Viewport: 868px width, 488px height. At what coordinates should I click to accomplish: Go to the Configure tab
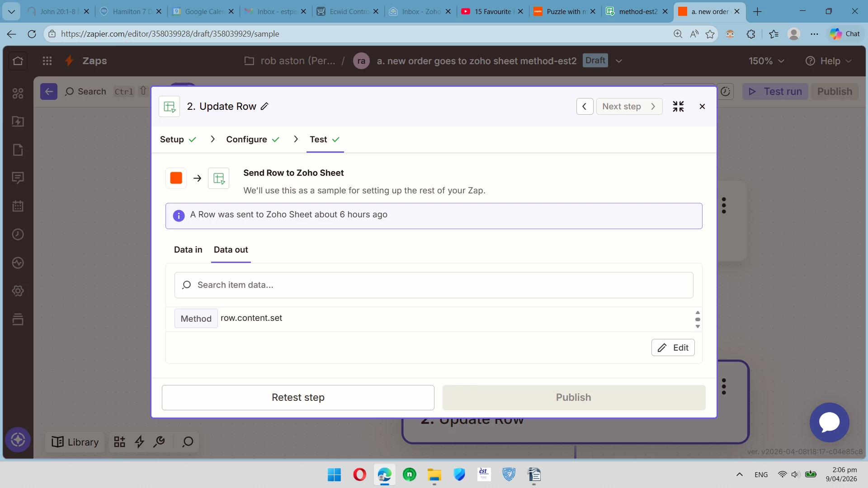(x=247, y=139)
